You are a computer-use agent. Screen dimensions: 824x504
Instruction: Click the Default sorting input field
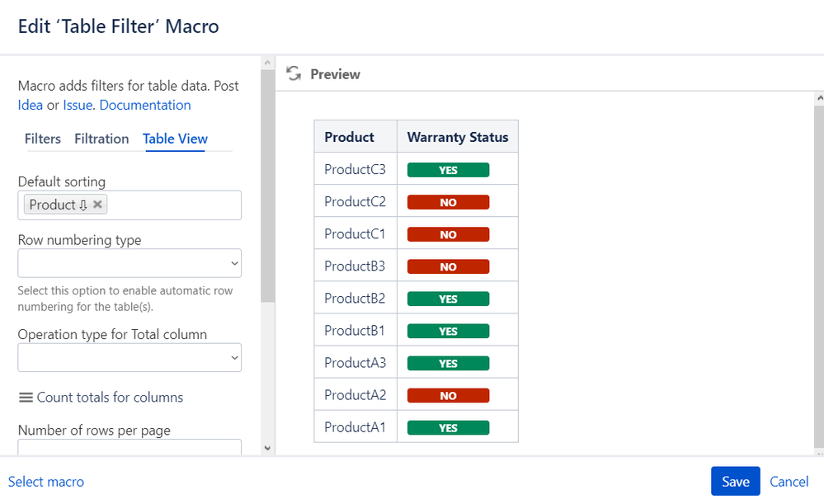173,205
